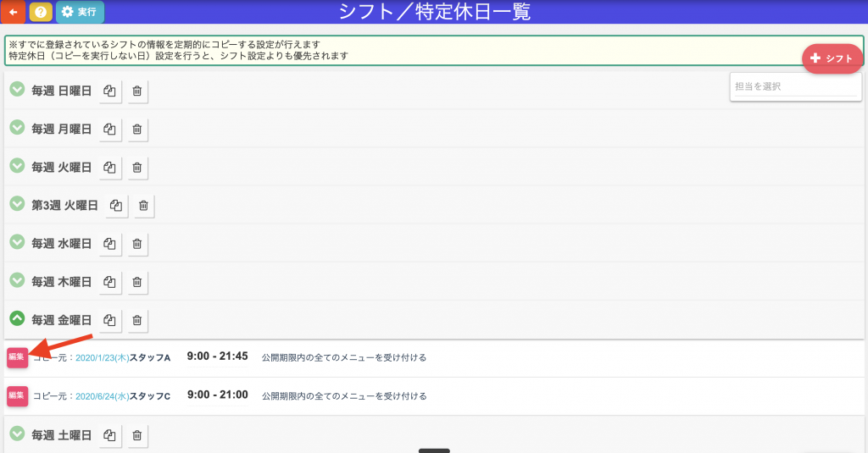Click the スタッフC name text

[x=150, y=396]
